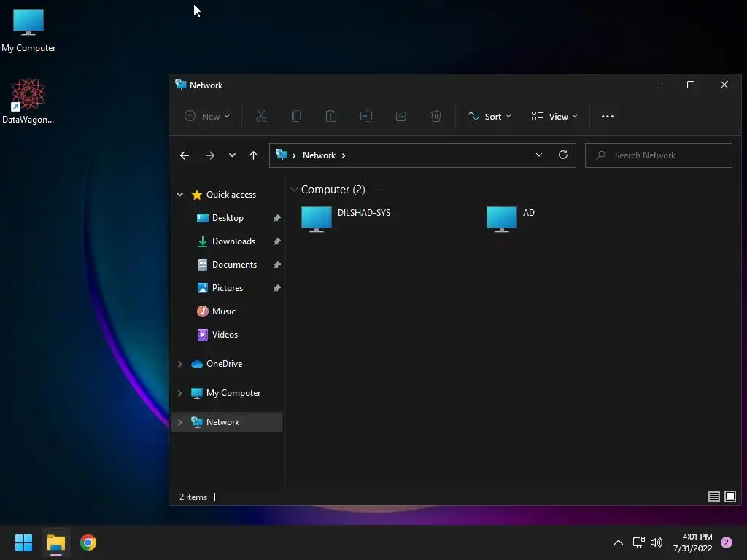Image resolution: width=747 pixels, height=560 pixels.
Task: Unpin Desktop from Quick access
Action: pos(276,218)
